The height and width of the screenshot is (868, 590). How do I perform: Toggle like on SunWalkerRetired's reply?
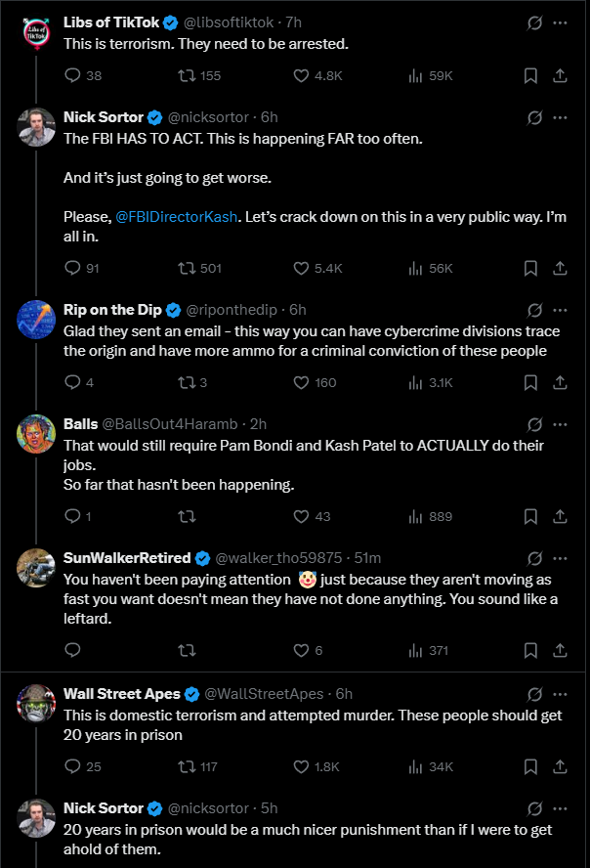(x=308, y=650)
